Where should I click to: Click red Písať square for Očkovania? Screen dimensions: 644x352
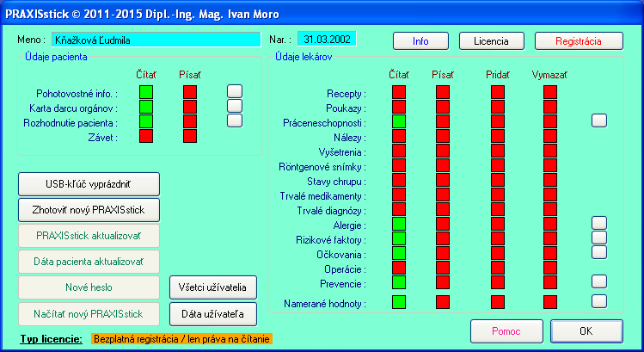click(x=443, y=253)
